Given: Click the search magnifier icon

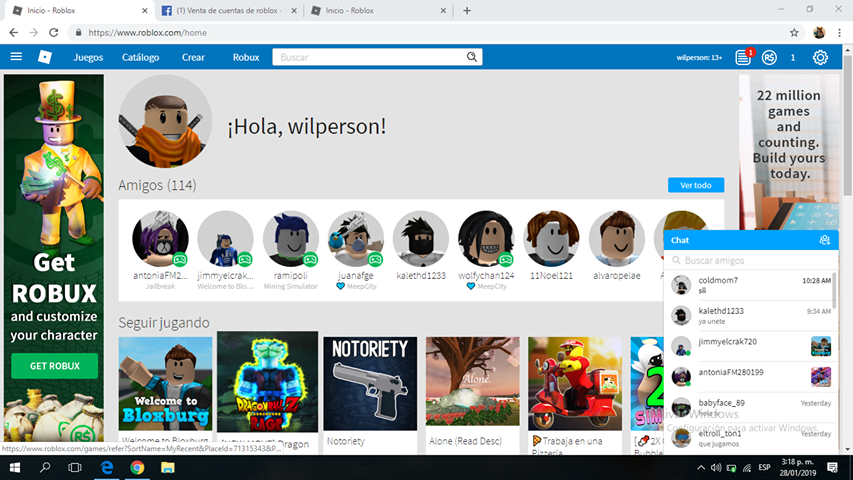Looking at the screenshot, I should (x=472, y=57).
